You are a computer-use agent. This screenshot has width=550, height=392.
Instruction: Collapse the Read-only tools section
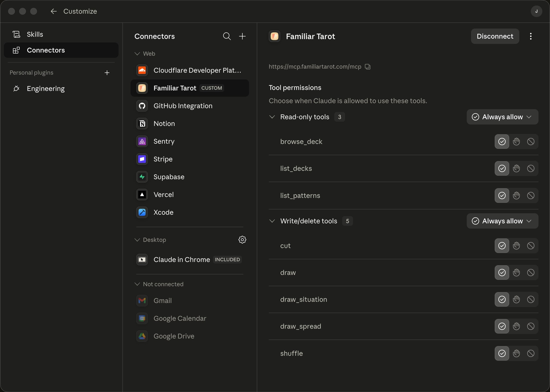pyautogui.click(x=272, y=117)
